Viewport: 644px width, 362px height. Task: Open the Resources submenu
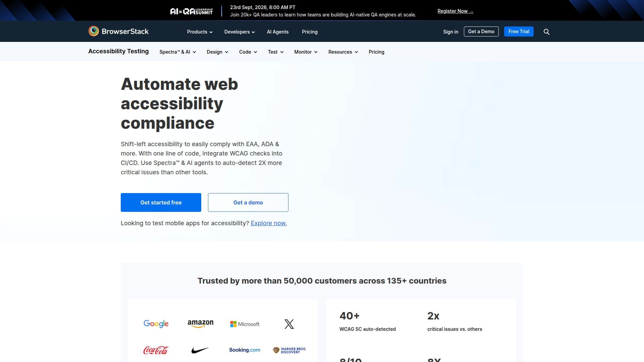point(343,52)
